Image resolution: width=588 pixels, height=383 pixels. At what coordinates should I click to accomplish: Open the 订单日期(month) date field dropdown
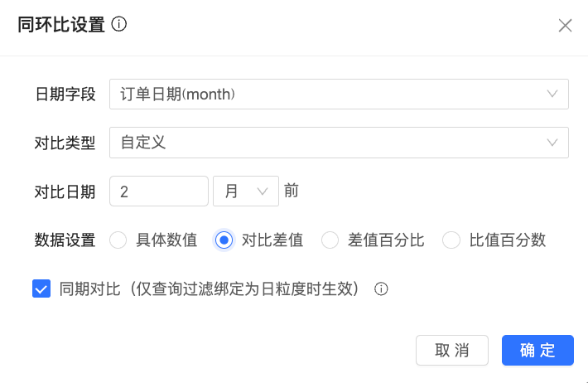331,95
